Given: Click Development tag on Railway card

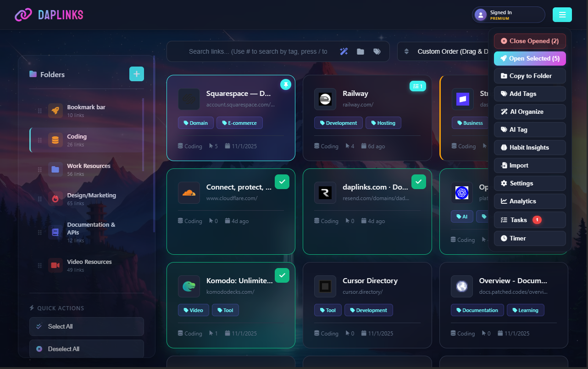Looking at the screenshot, I should pos(338,123).
